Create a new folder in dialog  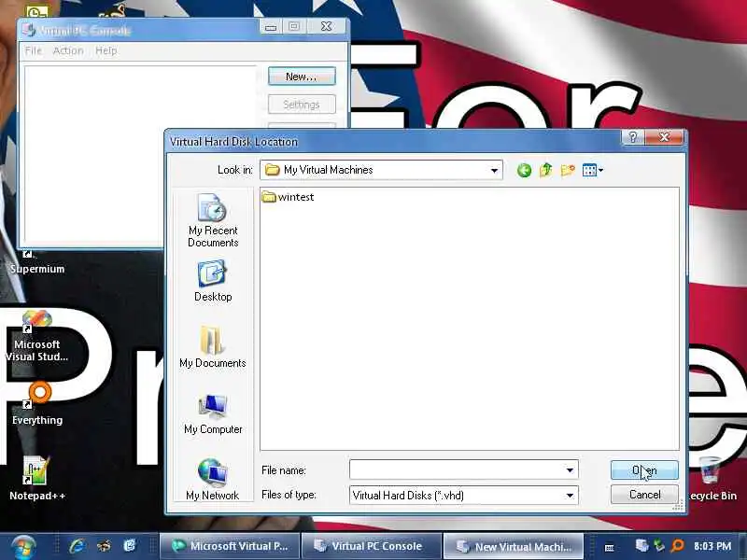click(x=568, y=170)
